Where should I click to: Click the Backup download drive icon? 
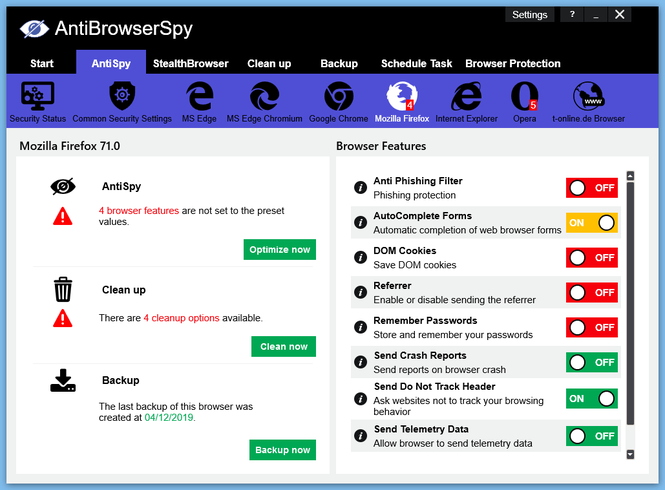click(63, 380)
